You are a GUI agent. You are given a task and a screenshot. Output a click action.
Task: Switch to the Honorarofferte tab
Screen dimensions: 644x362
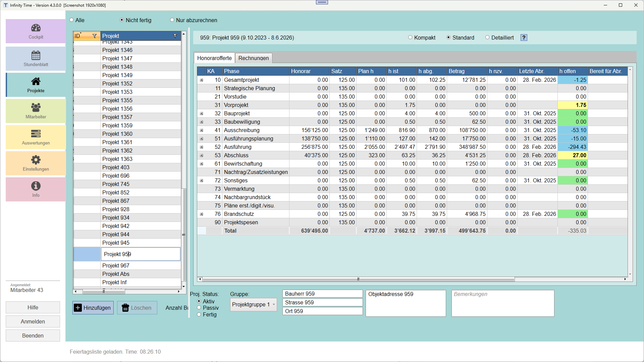[214, 58]
